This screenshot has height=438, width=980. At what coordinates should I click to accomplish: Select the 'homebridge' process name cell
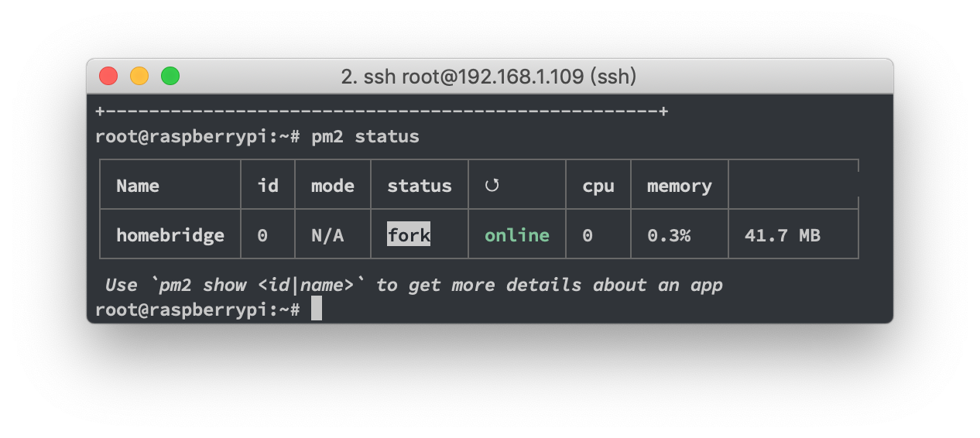pyautogui.click(x=170, y=235)
